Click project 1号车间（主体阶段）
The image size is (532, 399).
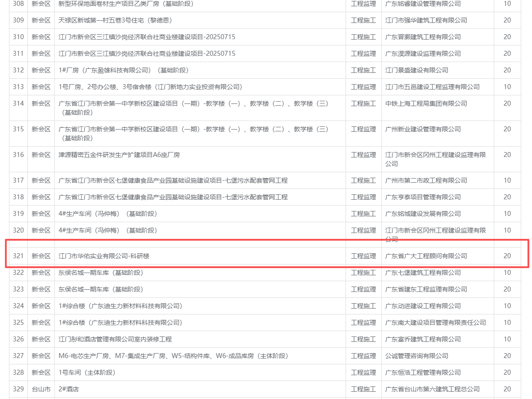pyautogui.click(x=87, y=372)
